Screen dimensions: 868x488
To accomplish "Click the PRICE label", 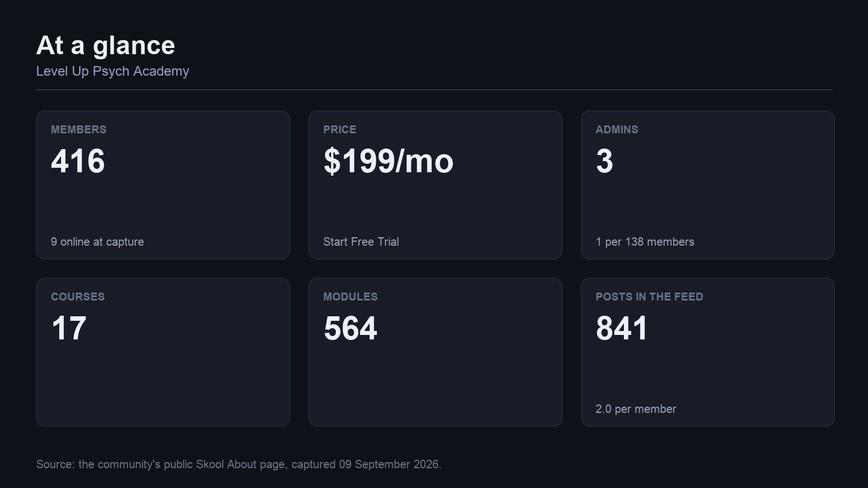I will click(340, 129).
